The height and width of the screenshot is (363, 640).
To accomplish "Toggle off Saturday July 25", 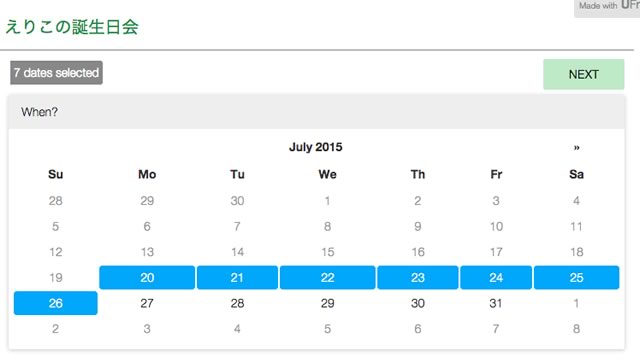I will (x=576, y=278).
